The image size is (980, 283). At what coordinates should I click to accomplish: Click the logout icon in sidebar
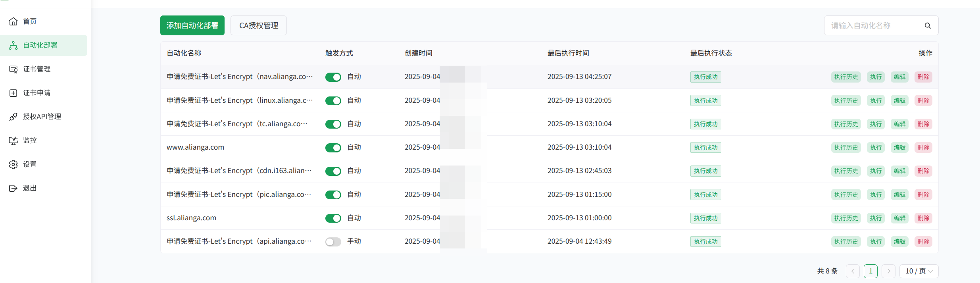13,188
